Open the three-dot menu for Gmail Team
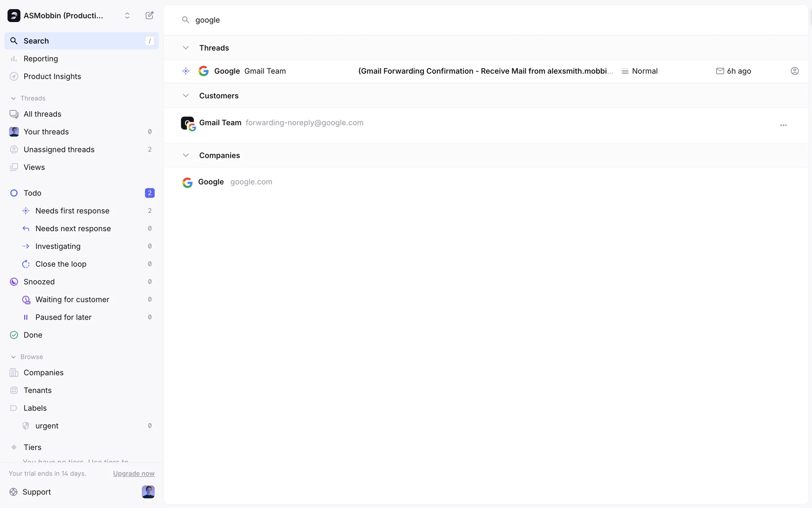Screen dimensions: 812x508 point(783,125)
